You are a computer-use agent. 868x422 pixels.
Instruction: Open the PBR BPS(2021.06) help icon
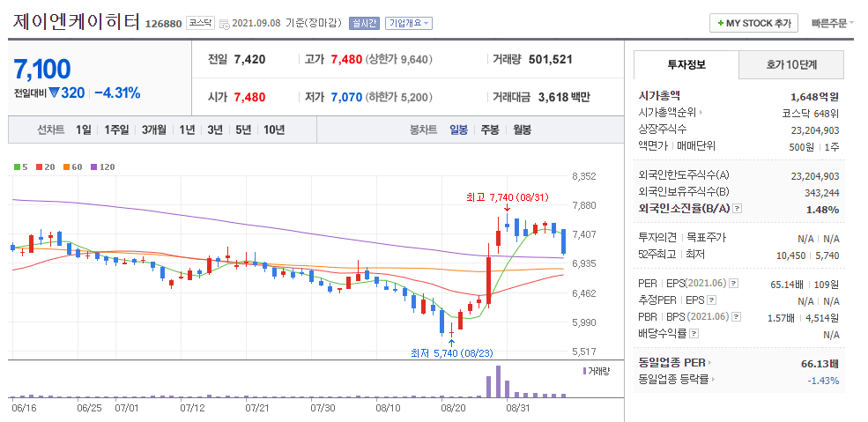(736, 317)
